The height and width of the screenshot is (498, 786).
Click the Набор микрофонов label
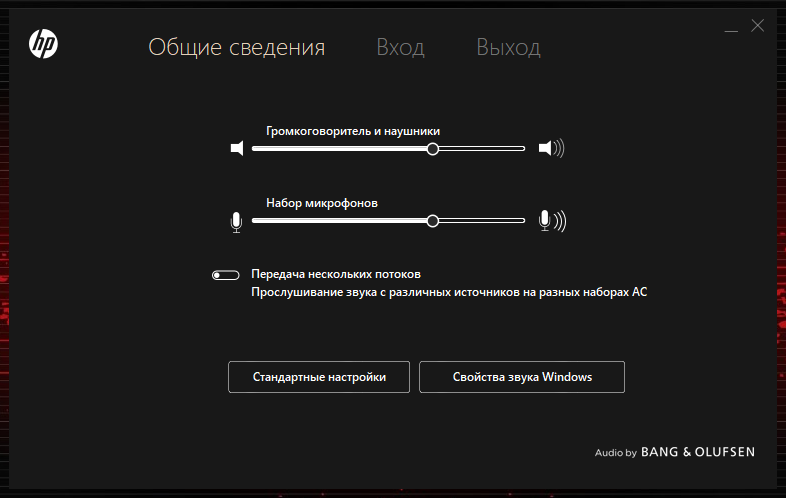click(322, 203)
